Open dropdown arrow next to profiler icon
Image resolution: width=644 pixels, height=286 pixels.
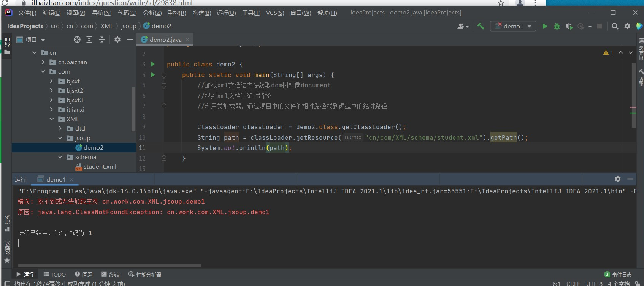coord(590,27)
